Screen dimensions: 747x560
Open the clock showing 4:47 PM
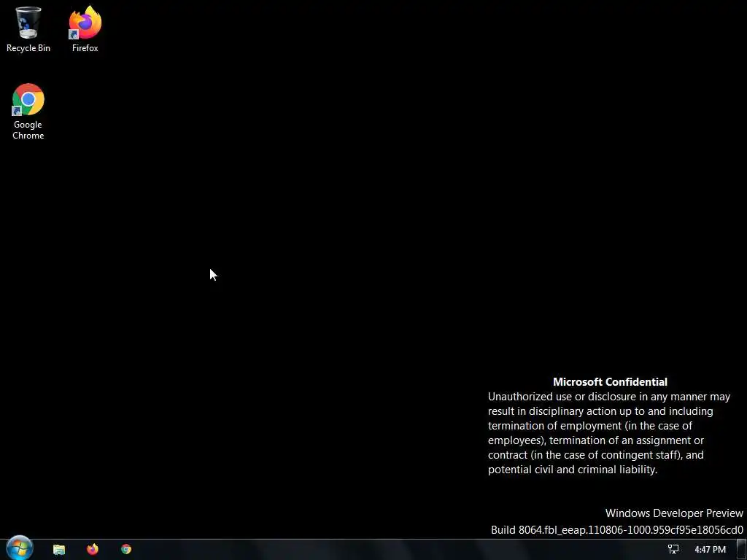point(710,550)
